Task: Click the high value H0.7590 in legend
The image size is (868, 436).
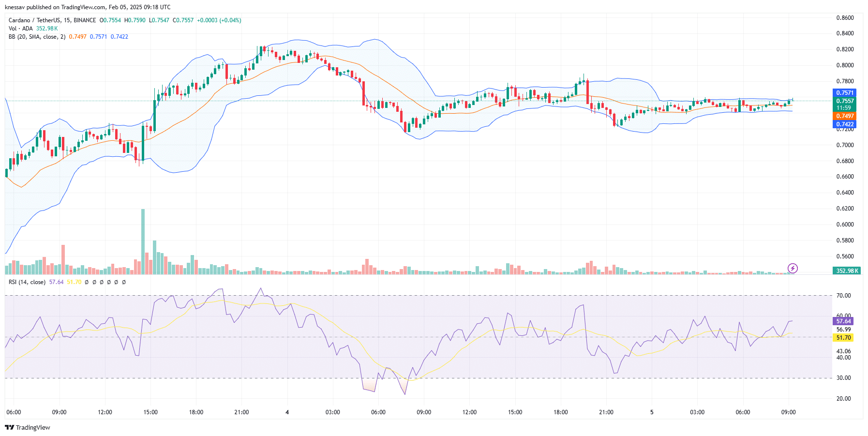Action: [x=135, y=20]
